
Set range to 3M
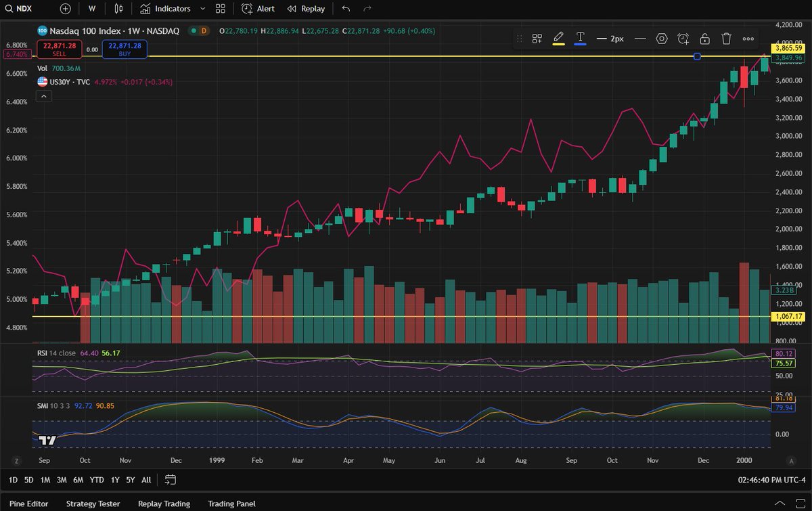tap(62, 480)
